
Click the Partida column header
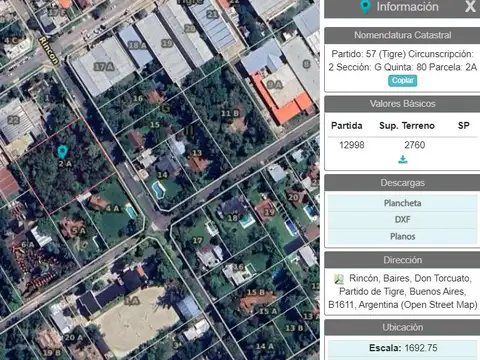click(x=347, y=126)
